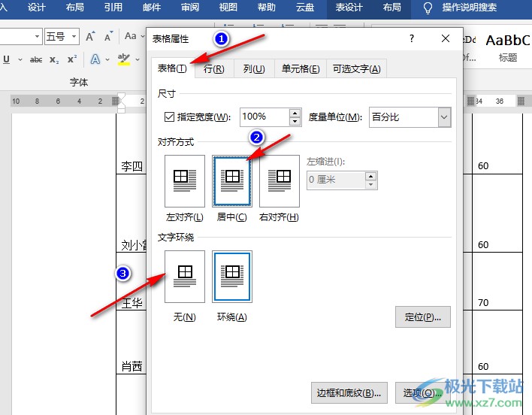Viewport: 532px width, 415px height.
Task: Switch to the Cell tab
Action: pos(301,69)
